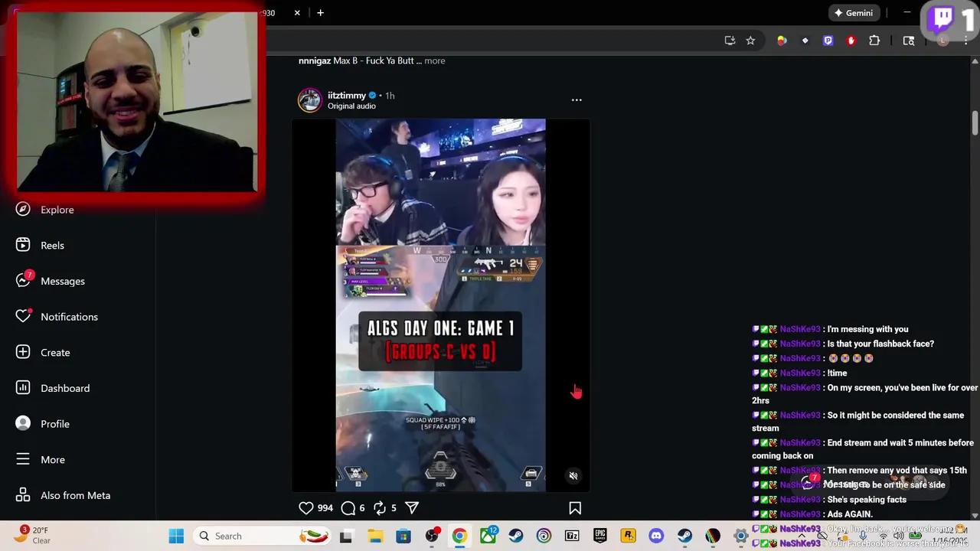The height and width of the screenshot is (551, 980).
Task: Open the Extensions puzzle menu
Action: pyautogui.click(x=874, y=41)
